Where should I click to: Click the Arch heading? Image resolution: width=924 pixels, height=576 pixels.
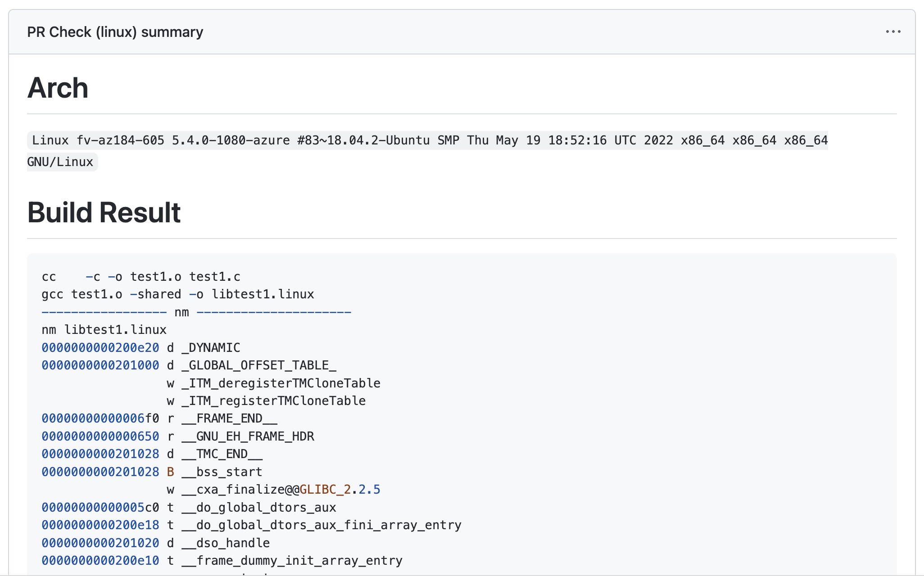[x=58, y=88]
